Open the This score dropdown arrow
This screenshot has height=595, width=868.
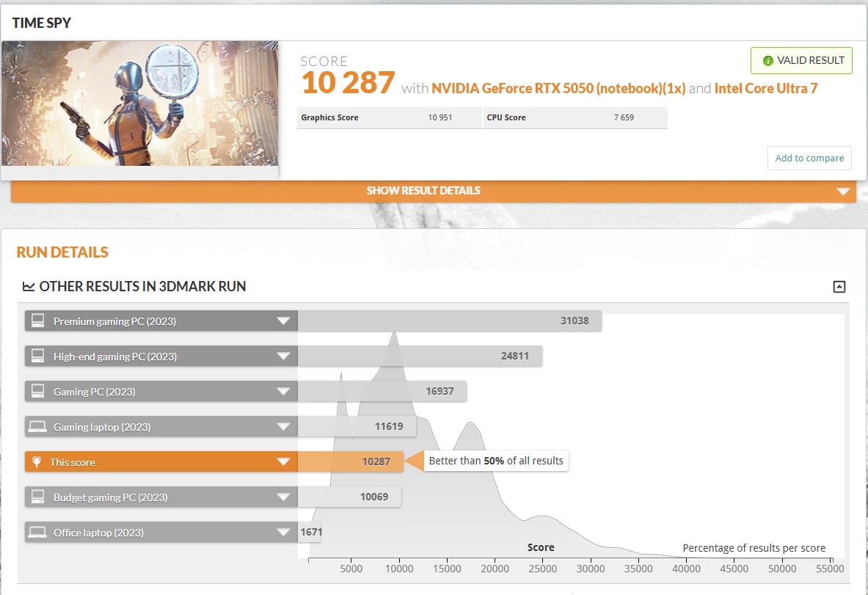(x=283, y=462)
